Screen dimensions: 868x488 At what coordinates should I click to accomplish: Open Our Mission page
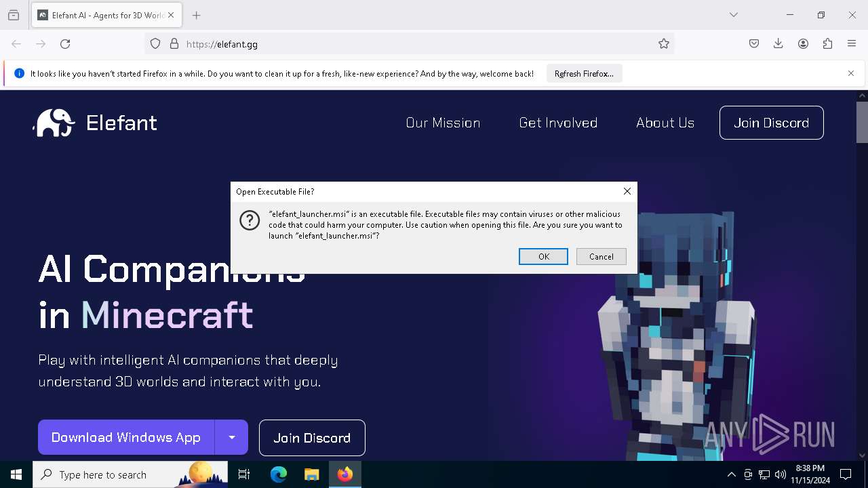(x=443, y=123)
